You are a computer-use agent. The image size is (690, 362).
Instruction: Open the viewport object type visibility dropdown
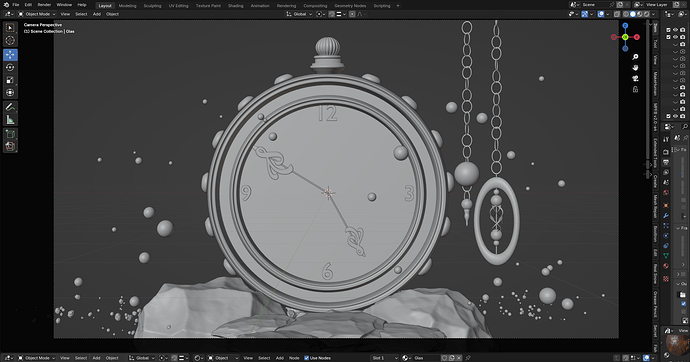click(573, 14)
